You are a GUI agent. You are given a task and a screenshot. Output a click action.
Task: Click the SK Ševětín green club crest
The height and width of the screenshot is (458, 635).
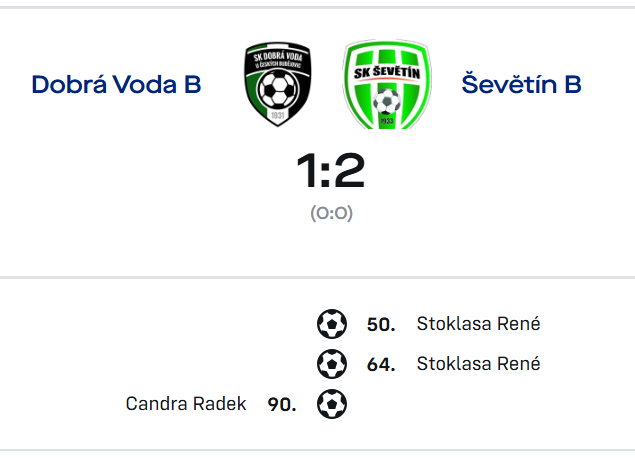tap(387, 85)
